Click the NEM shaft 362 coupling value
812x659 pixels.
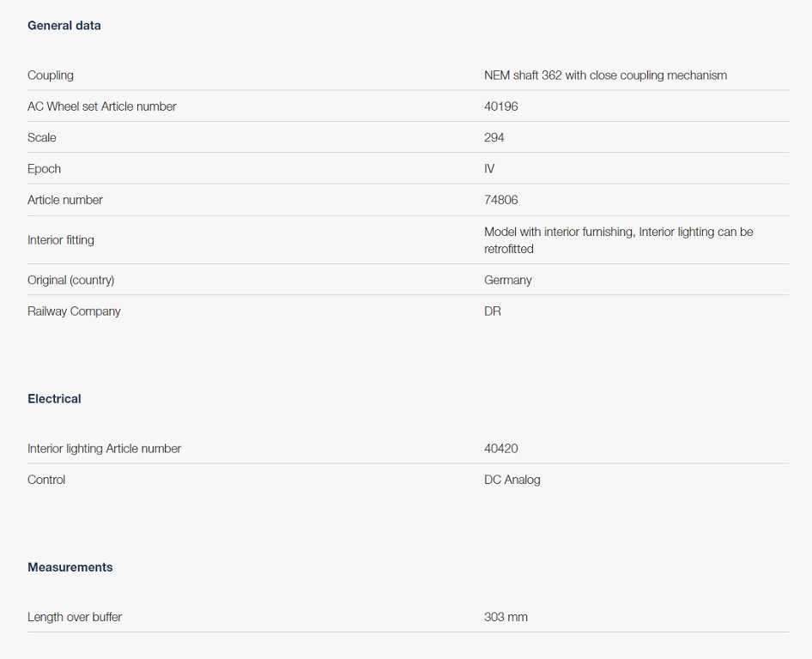tap(605, 76)
